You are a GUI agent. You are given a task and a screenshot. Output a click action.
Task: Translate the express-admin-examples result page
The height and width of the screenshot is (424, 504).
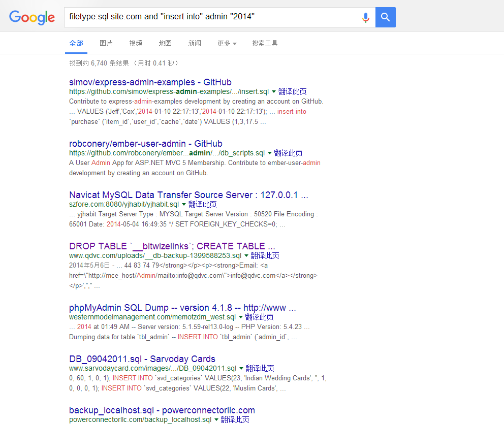click(292, 91)
